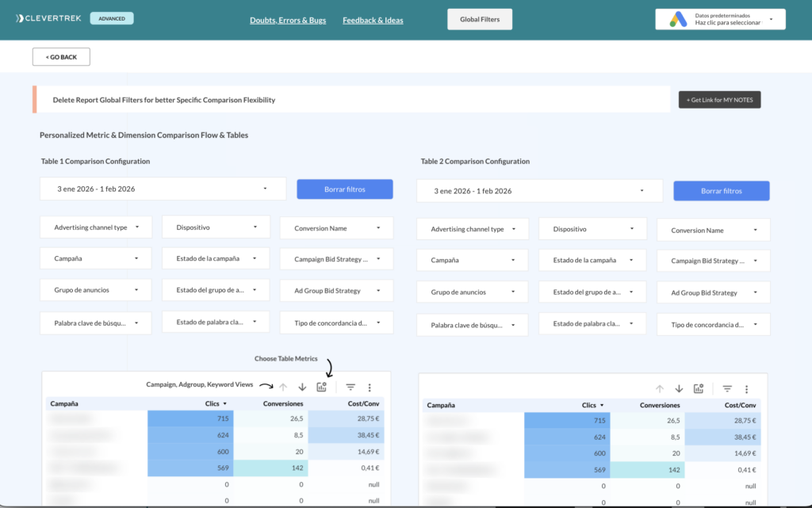This screenshot has width=812, height=508.
Task: Expand Table 1 date range dropdown
Action: 163,189
